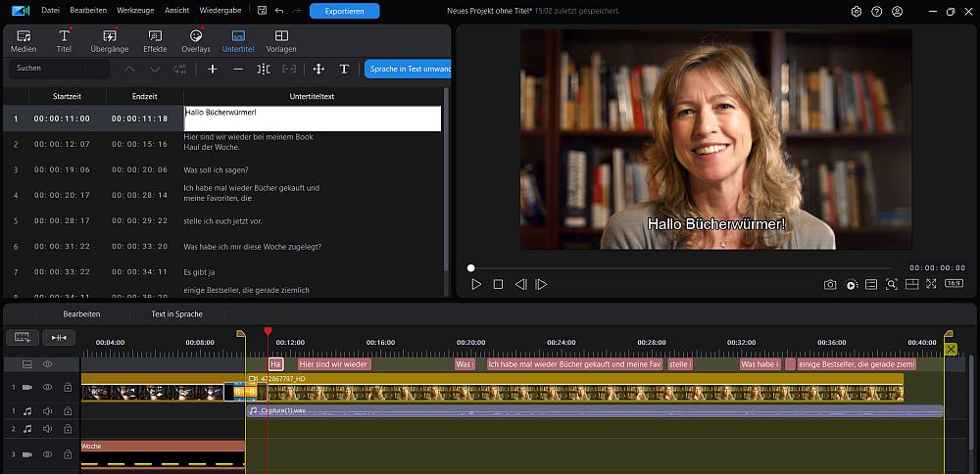Click the Exportieren button
The image size is (980, 474).
(x=344, y=11)
